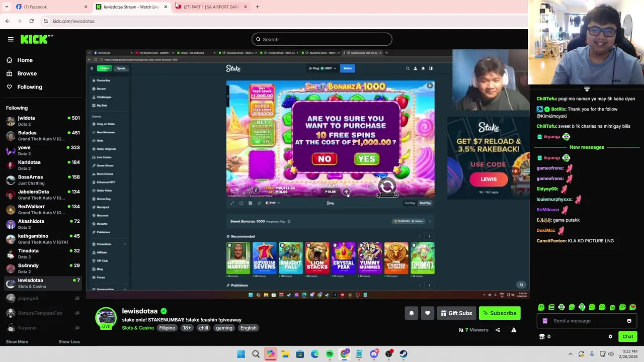The height and width of the screenshot is (362, 644).
Task: Open emoji picker in chat input
Action: tap(629, 321)
